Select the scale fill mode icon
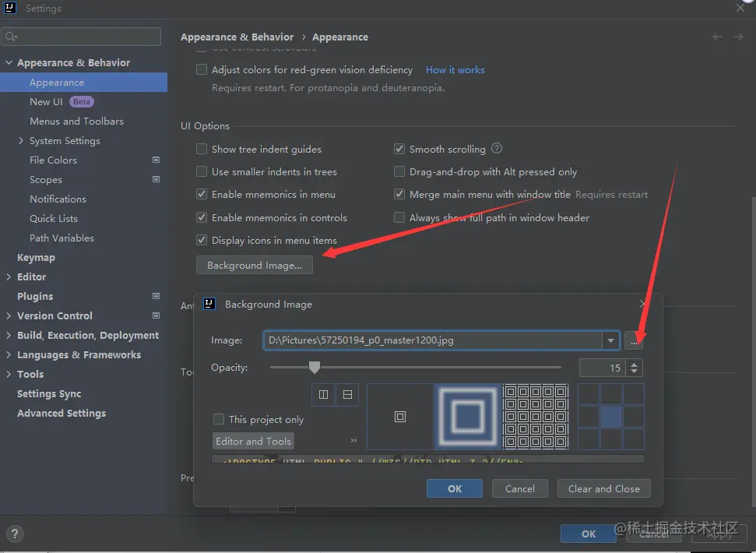 pos(468,417)
